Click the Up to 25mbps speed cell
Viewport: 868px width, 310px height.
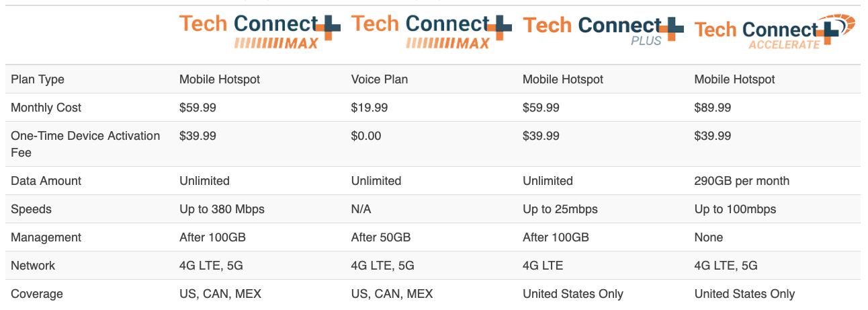(x=560, y=209)
